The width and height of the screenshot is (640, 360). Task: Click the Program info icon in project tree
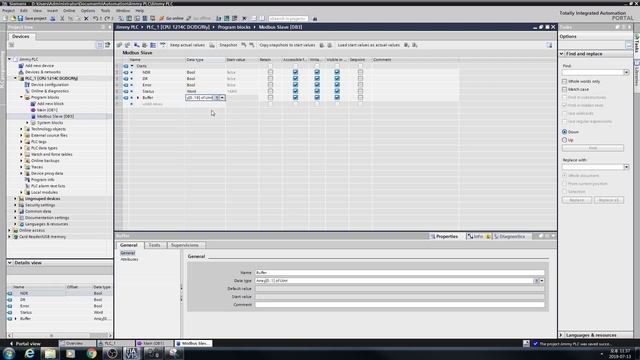[27, 180]
